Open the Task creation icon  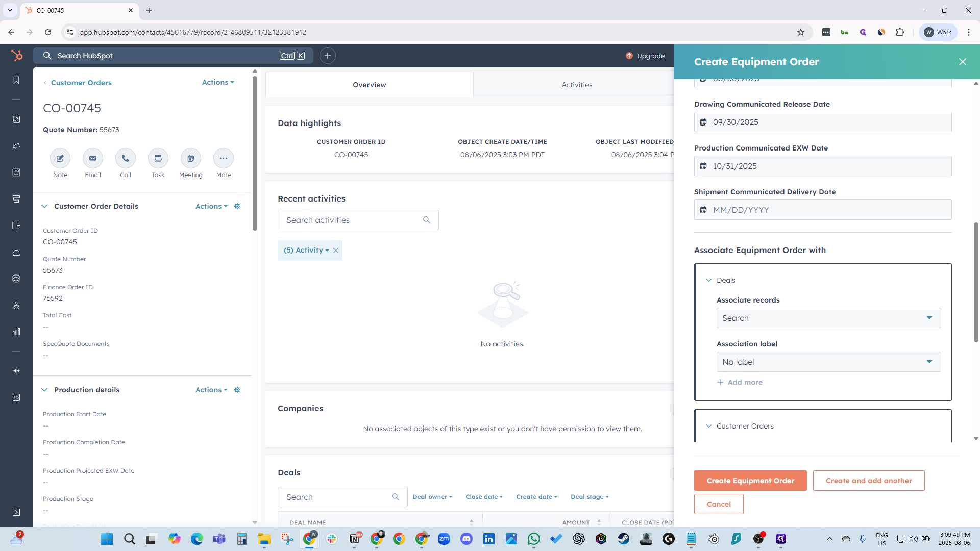[x=158, y=158]
